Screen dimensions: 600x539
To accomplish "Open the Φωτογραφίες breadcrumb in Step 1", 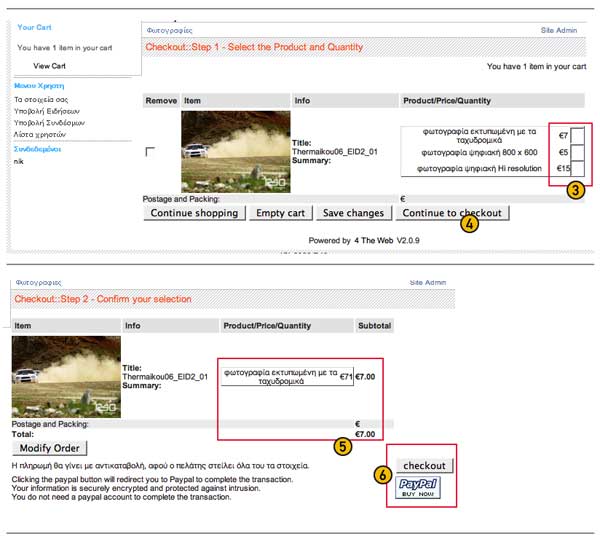I will 170,31.
